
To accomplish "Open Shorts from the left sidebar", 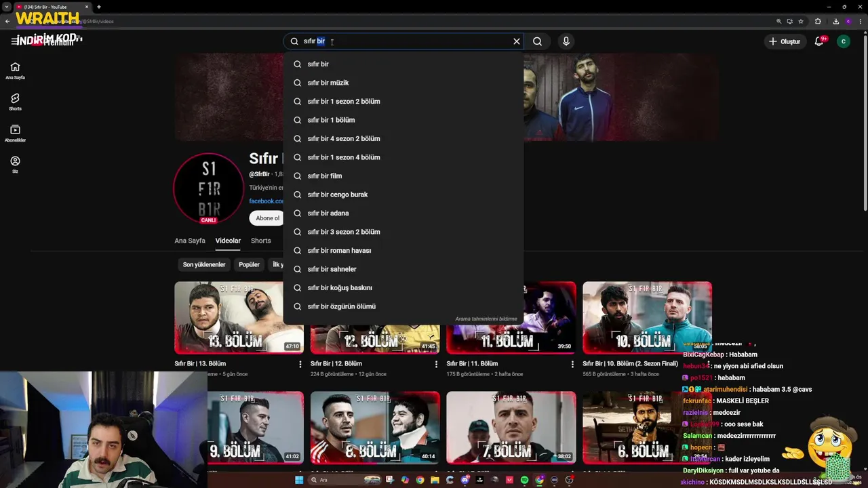I will click(15, 102).
